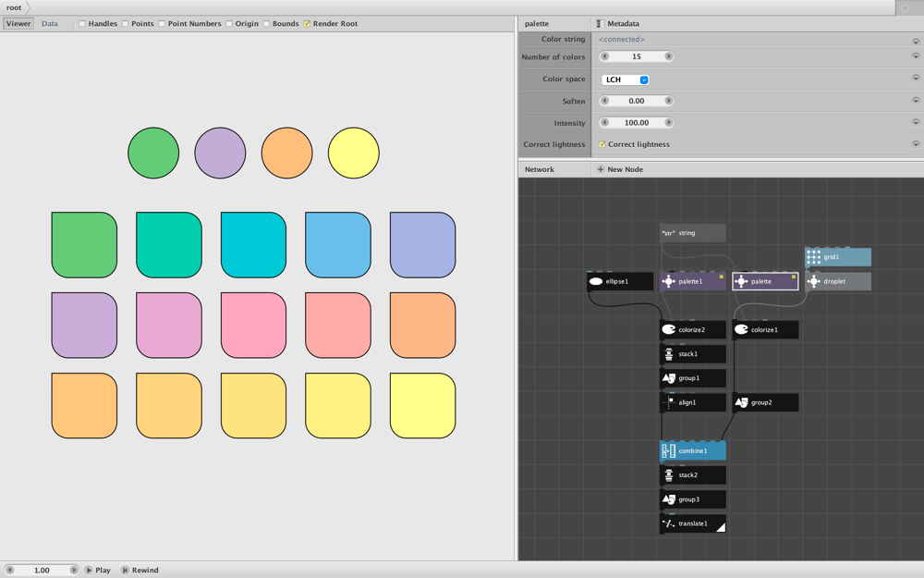Screen dimensions: 924x578
Task: Open the Color space LCH dropdown
Action: click(x=626, y=80)
